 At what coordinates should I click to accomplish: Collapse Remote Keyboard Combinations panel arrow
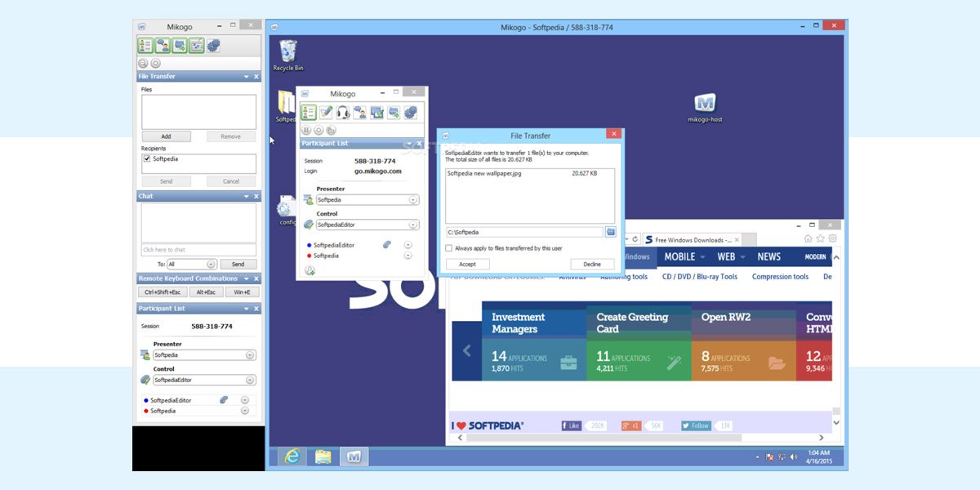point(246,278)
